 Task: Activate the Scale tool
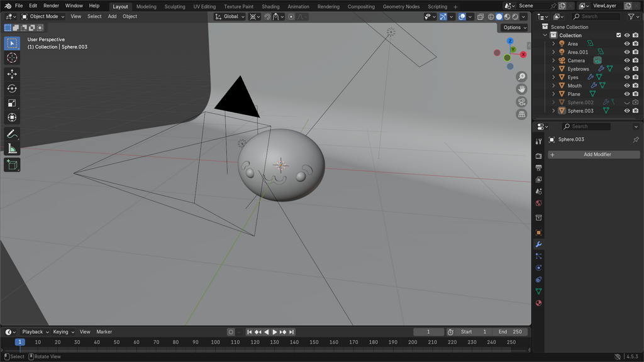pos(12,103)
